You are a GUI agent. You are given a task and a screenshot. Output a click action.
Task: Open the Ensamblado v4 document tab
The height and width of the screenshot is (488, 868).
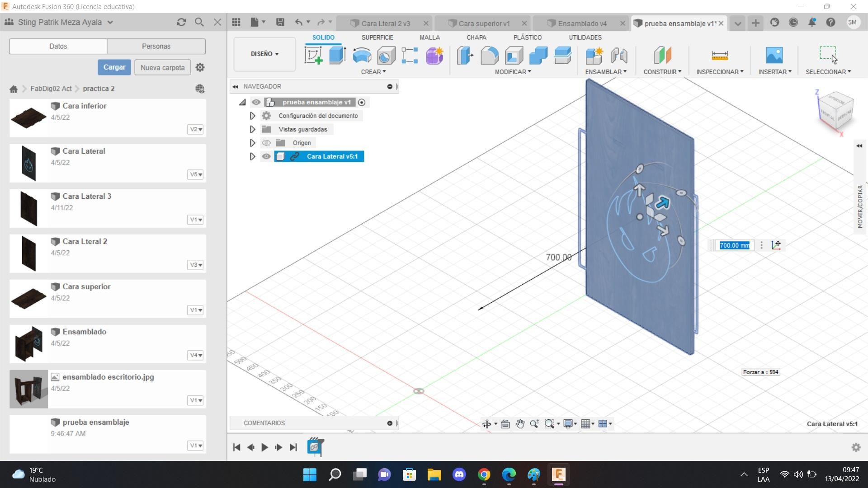click(x=582, y=23)
